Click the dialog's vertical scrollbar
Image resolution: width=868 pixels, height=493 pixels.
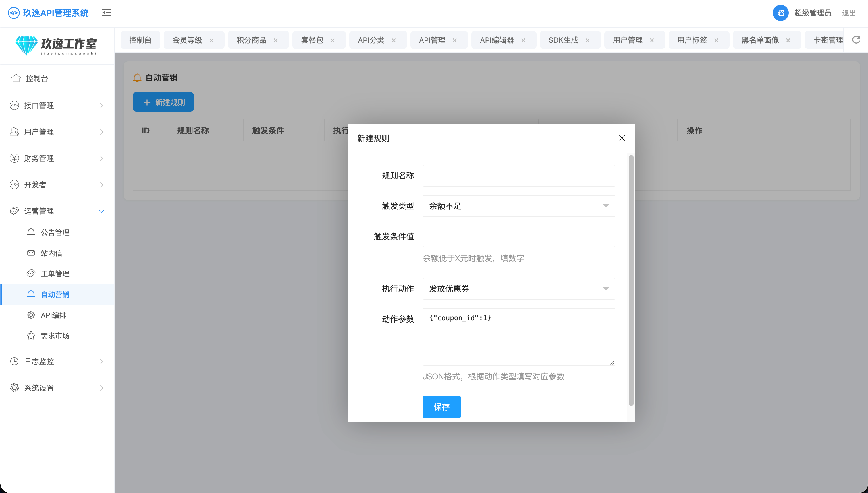(631, 280)
